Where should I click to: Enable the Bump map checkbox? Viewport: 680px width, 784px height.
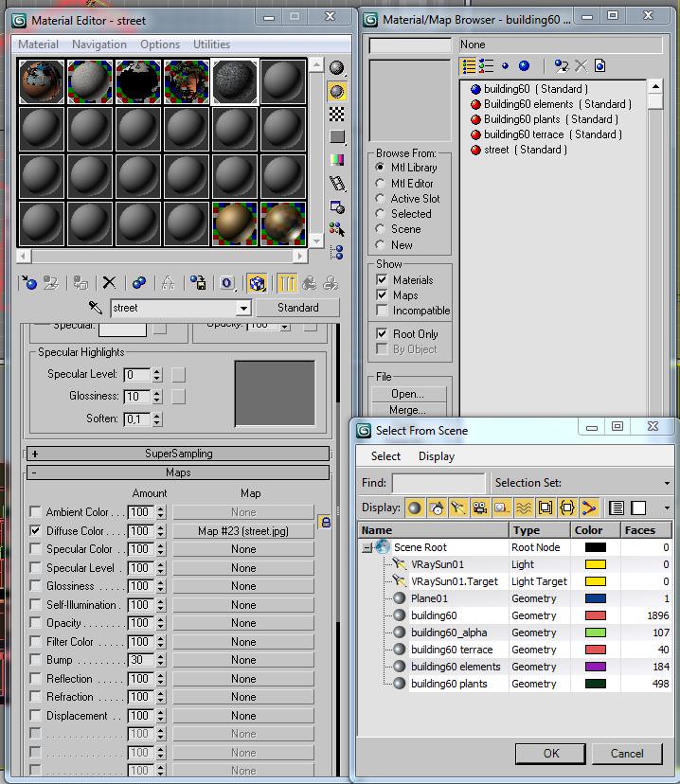[35, 660]
